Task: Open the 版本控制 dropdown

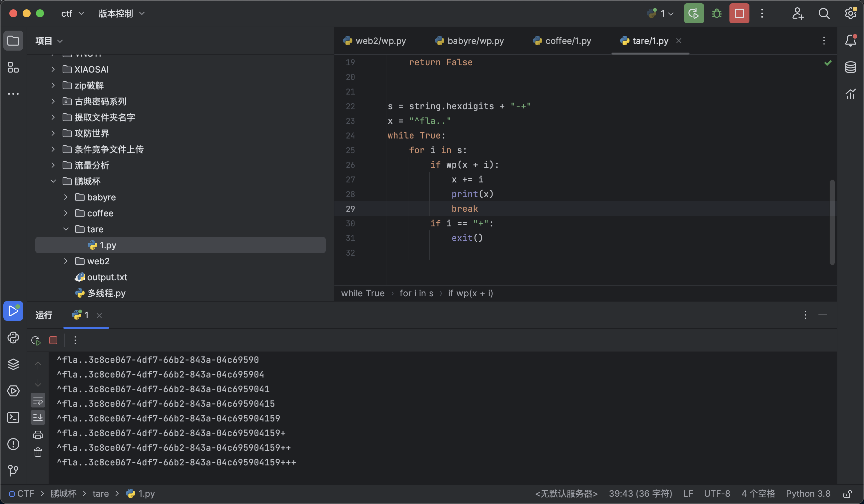Action: (x=121, y=13)
